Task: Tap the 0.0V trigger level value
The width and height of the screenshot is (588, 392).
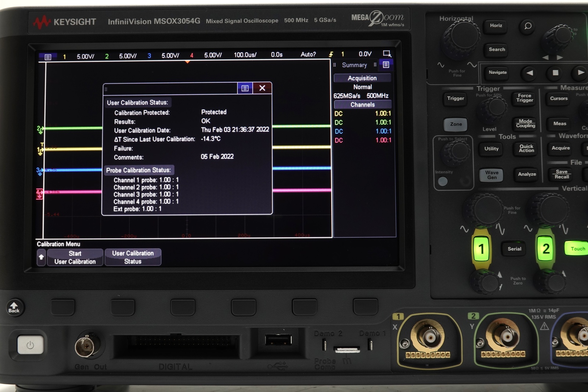Action: coord(365,54)
